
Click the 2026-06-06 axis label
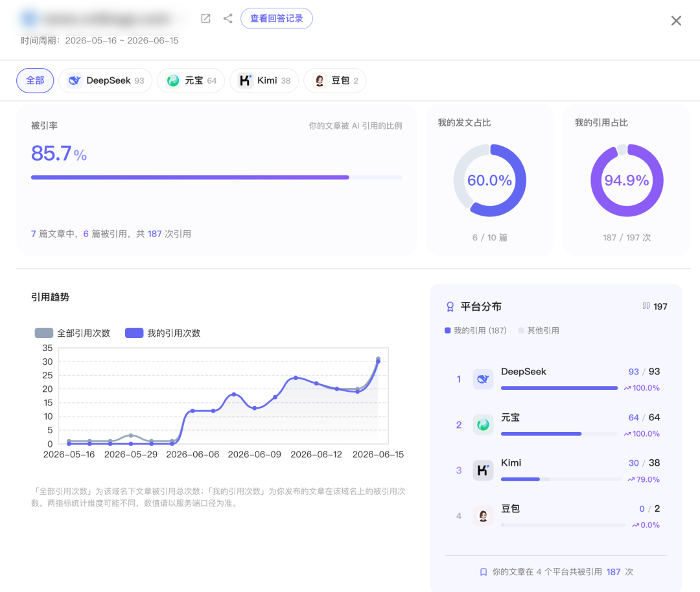click(x=192, y=454)
